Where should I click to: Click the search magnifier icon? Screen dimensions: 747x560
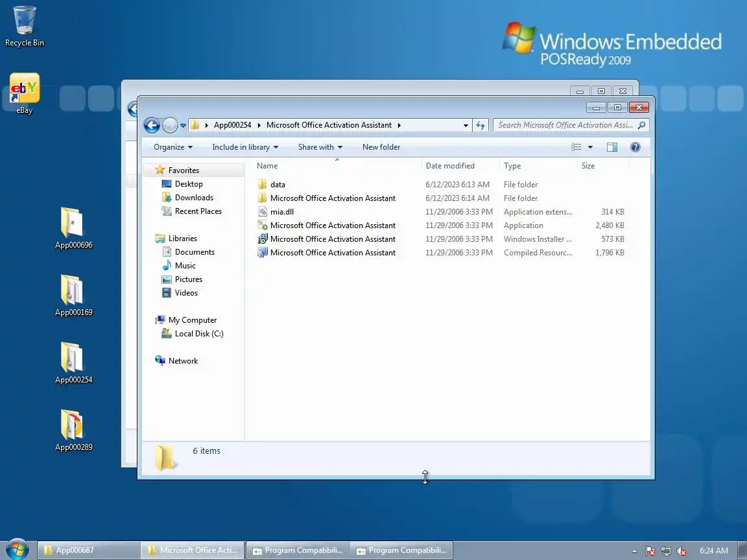[x=641, y=125]
